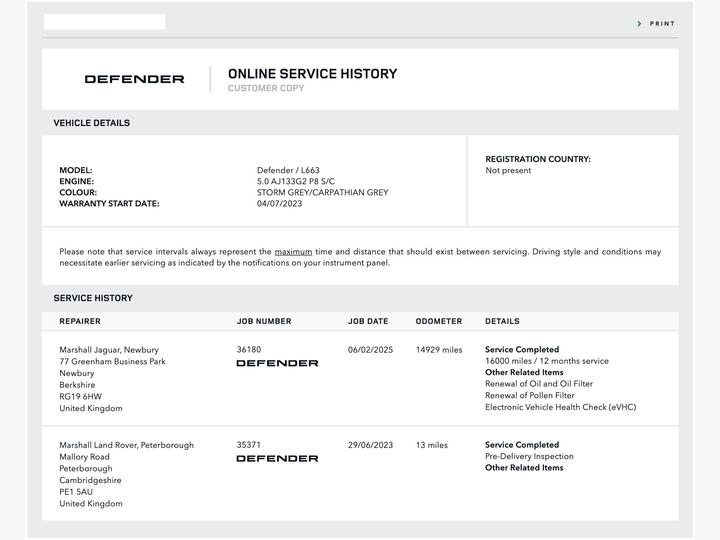The image size is (720, 540).
Task: Click '16000 miles / 12 months service'
Action: 547,361
